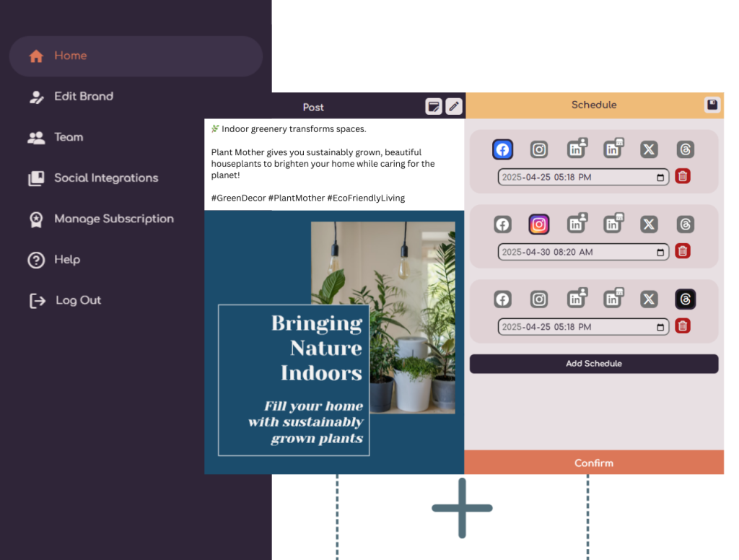Select LinkedIn profile in third schedule

577,298
